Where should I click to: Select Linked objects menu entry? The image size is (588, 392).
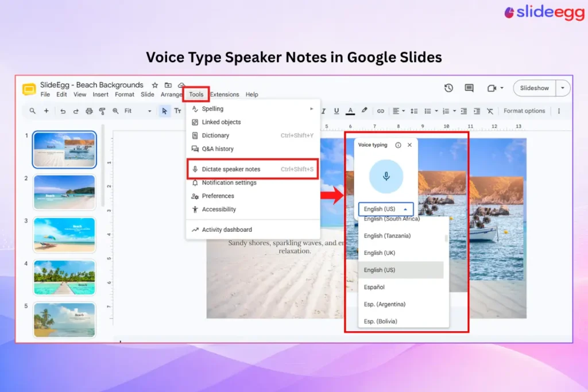253,122
